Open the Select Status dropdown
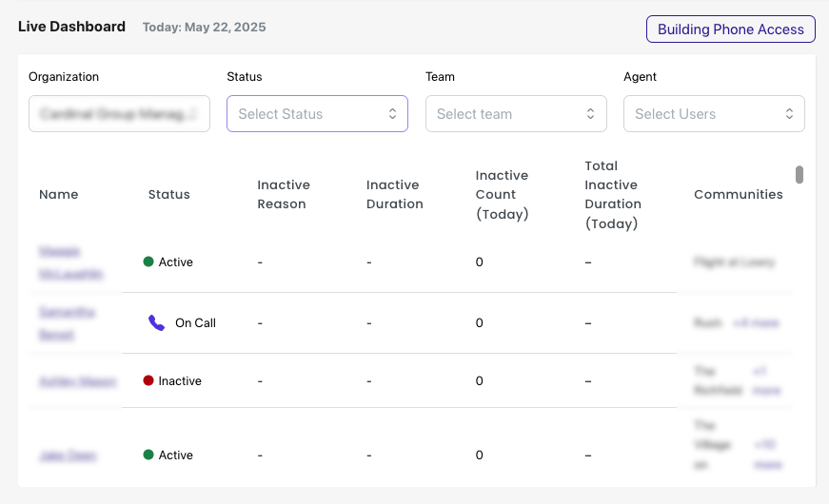The width and height of the screenshot is (829, 504). 317,113
